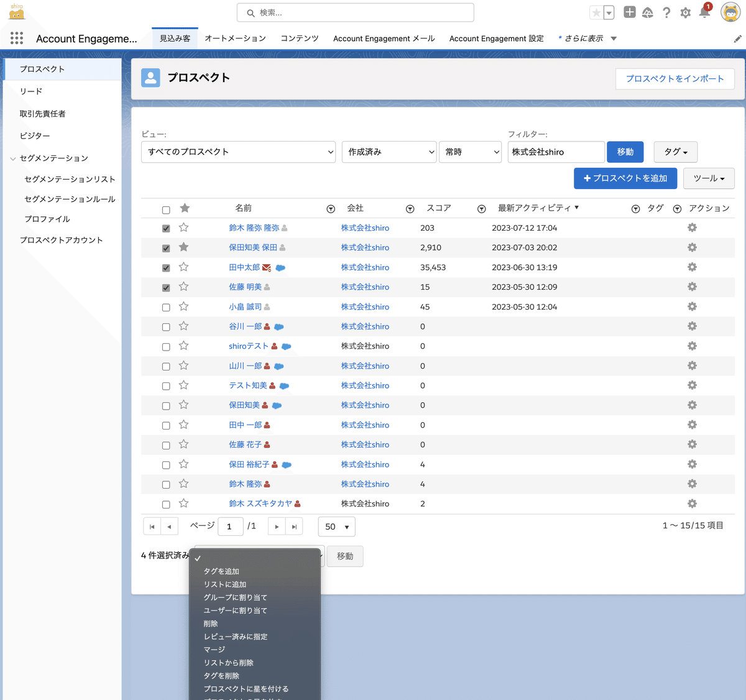746x700 pixels.
Task: Open the action gear for 田中太郎
Action: [692, 267]
